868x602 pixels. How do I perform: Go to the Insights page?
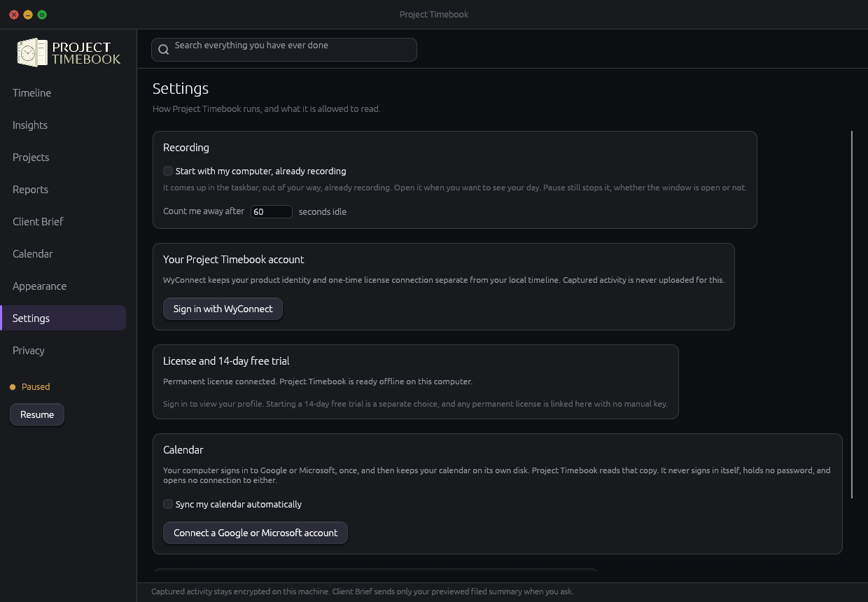[64, 125]
